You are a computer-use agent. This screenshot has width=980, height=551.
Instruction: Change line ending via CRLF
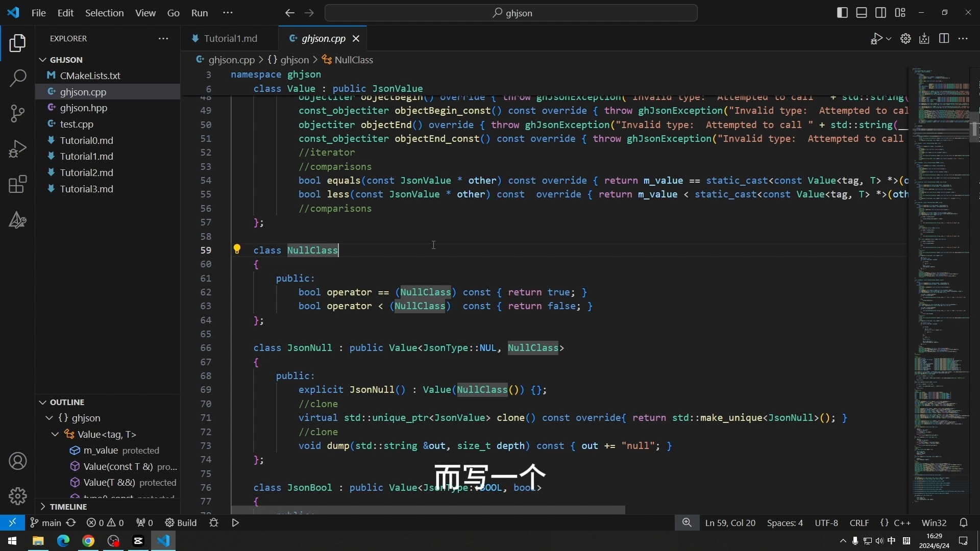point(860,523)
